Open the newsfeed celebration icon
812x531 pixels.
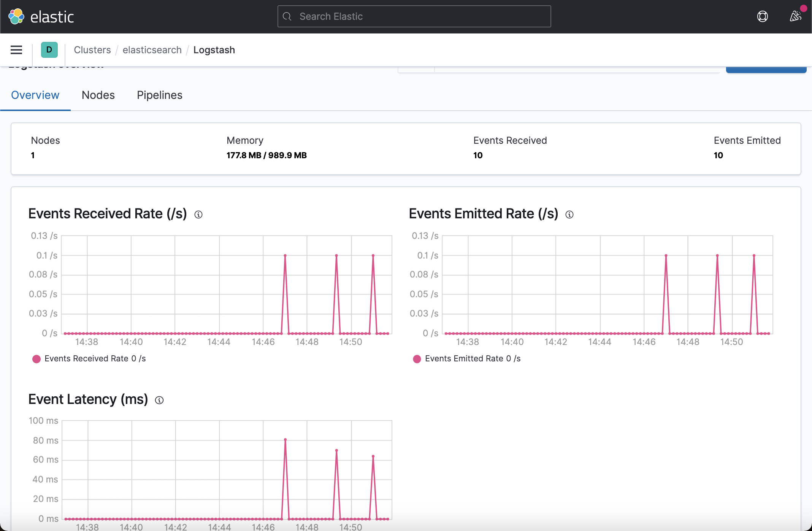[795, 16]
